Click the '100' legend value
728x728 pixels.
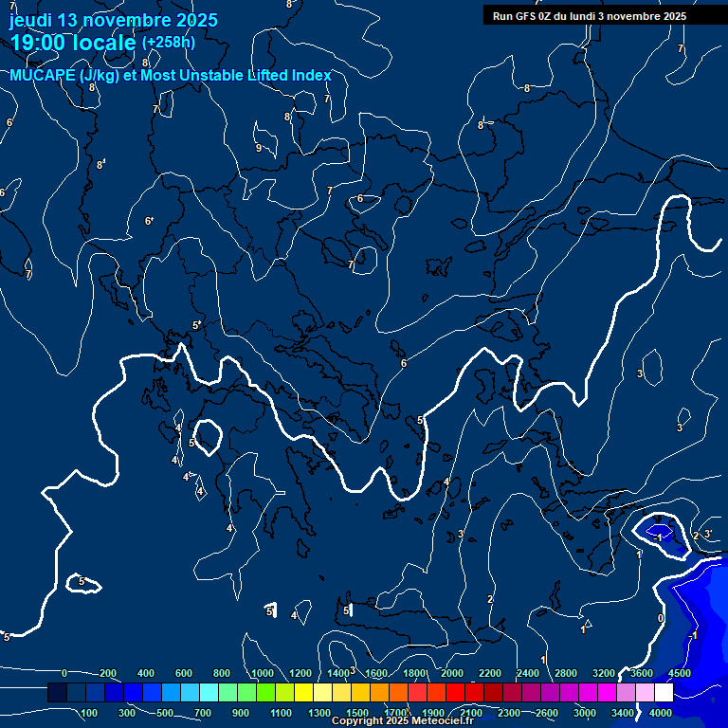click(x=89, y=713)
